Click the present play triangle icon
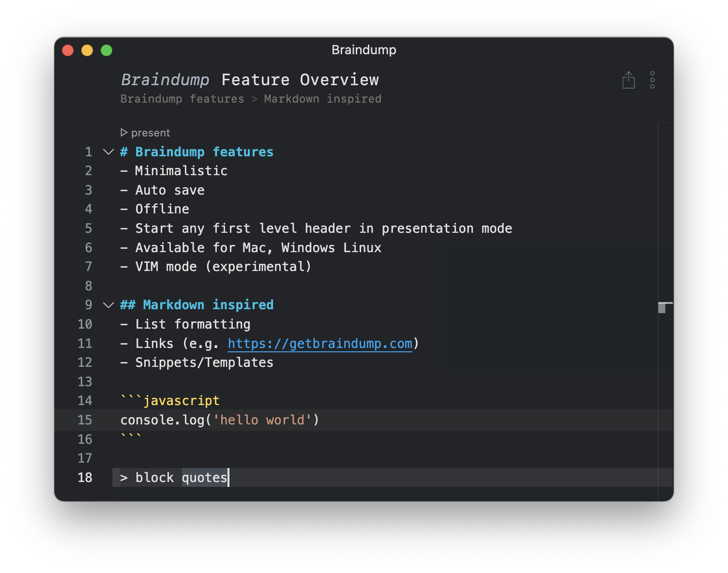Image resolution: width=728 pixels, height=573 pixels. [x=124, y=133]
